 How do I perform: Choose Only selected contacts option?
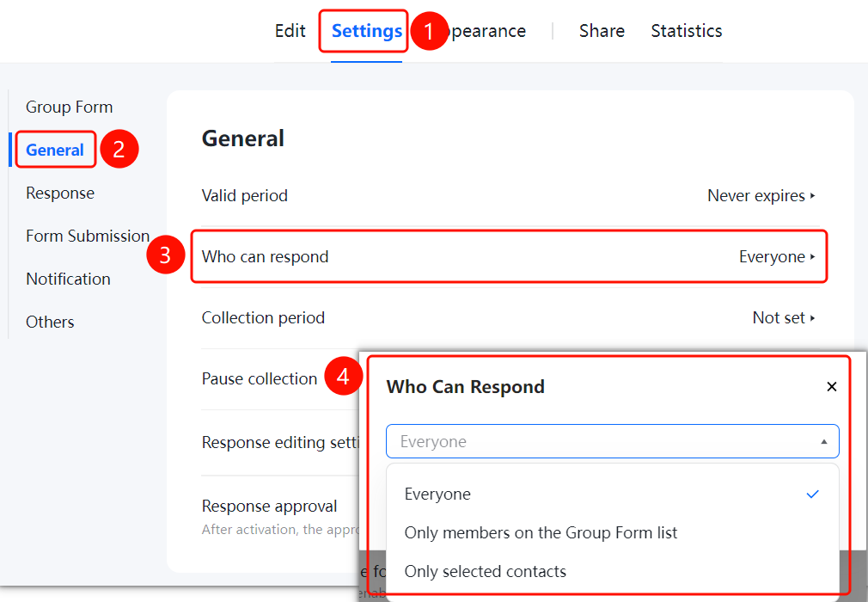(x=612, y=572)
